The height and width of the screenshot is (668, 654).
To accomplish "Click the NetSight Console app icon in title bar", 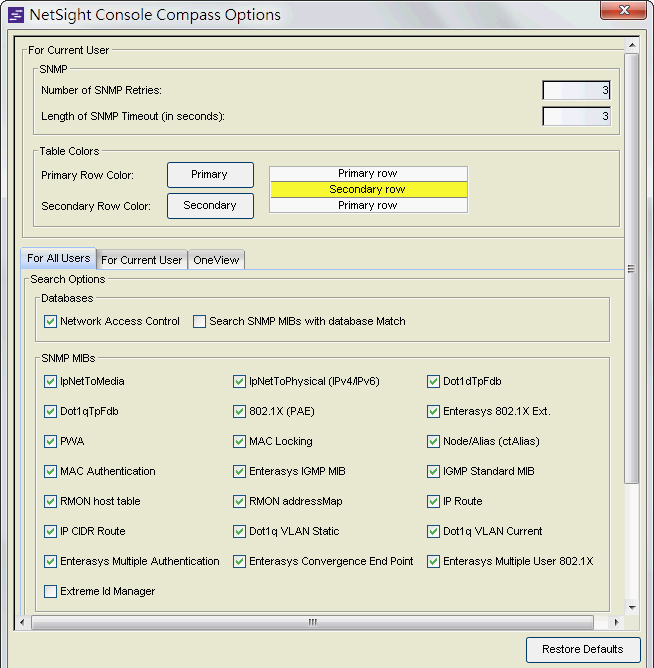I will click(x=16, y=15).
